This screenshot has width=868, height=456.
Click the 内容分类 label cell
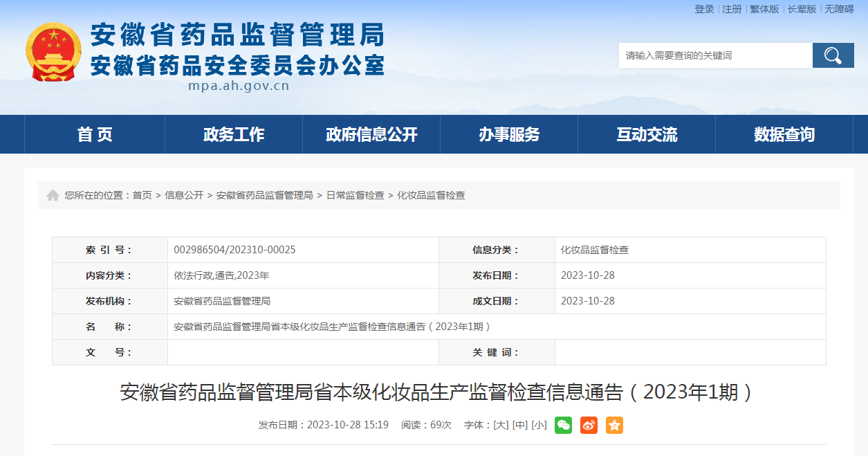point(110,275)
